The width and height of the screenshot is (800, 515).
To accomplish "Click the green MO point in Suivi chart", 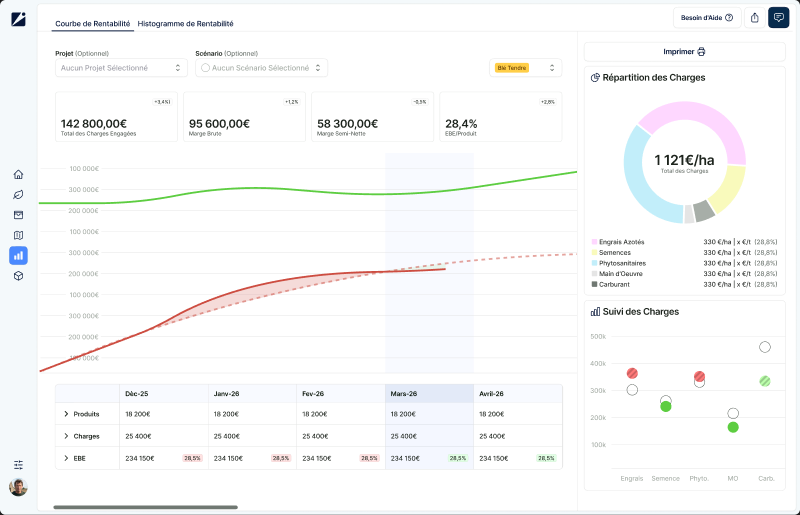I will click(x=733, y=427).
